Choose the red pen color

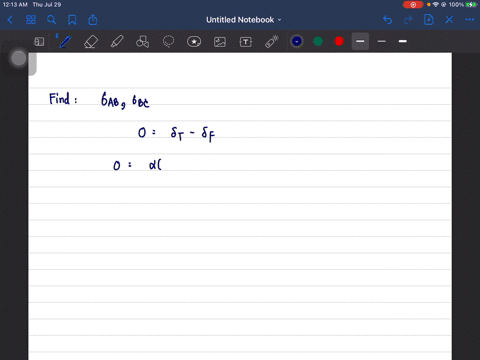click(339, 41)
